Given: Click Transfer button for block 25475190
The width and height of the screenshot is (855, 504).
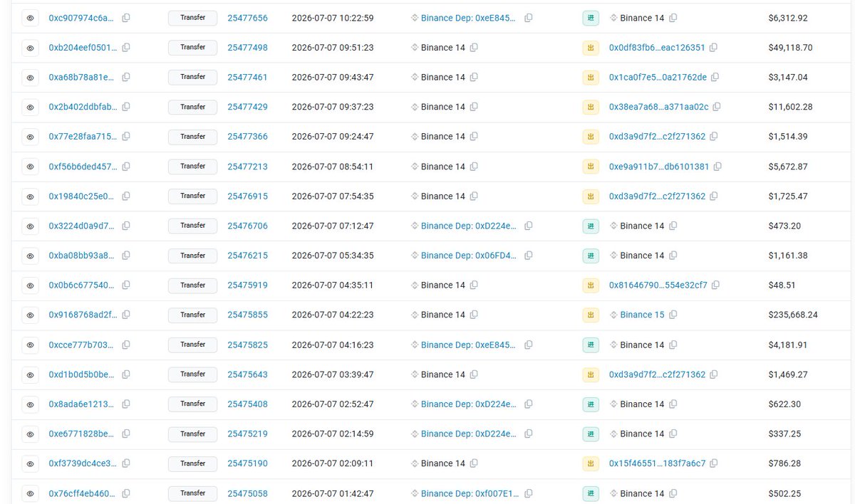Looking at the screenshot, I should point(192,463).
